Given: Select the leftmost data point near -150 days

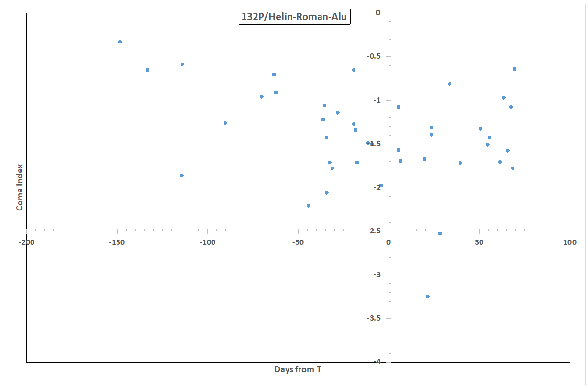Looking at the screenshot, I should click(x=120, y=42).
